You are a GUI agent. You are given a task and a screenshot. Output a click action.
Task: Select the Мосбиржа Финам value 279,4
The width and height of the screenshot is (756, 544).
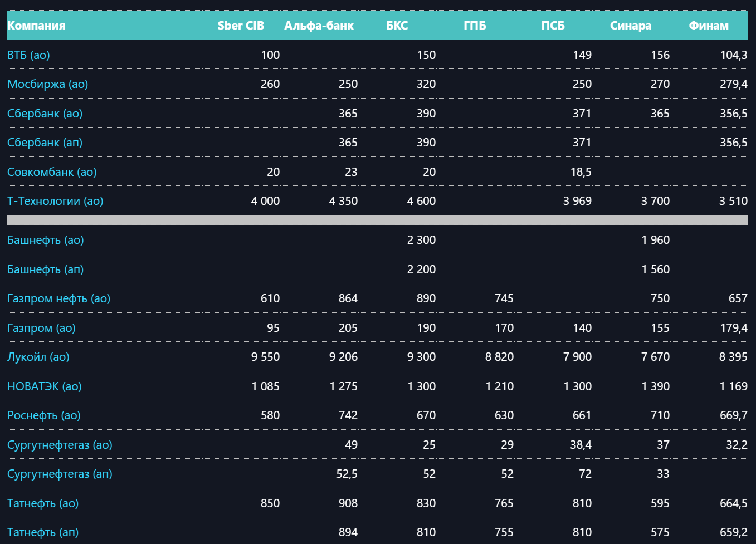click(734, 84)
